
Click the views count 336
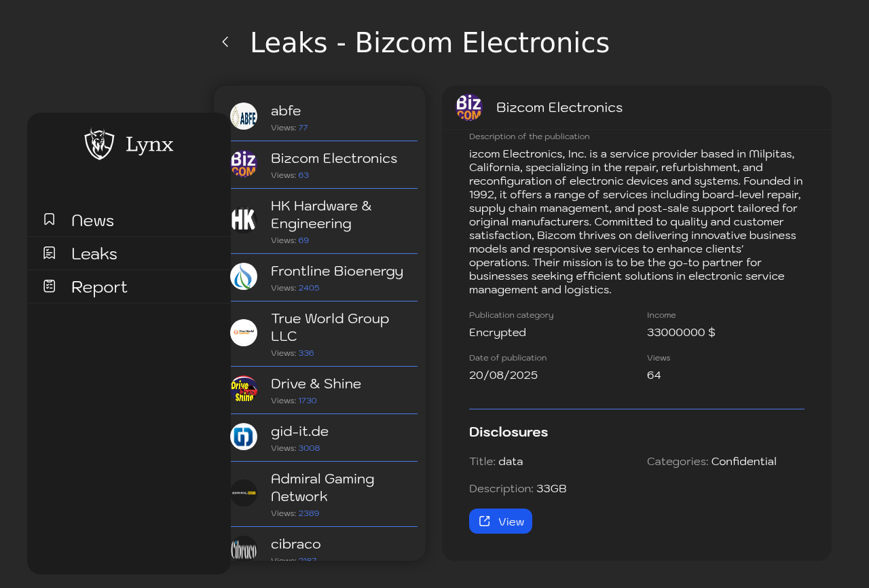coord(306,353)
